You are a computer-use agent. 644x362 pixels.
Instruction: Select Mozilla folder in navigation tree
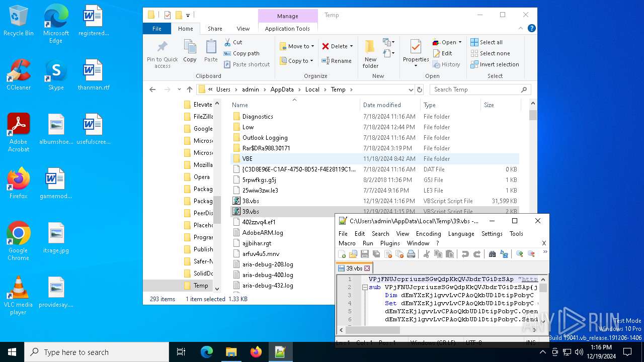coord(198,165)
